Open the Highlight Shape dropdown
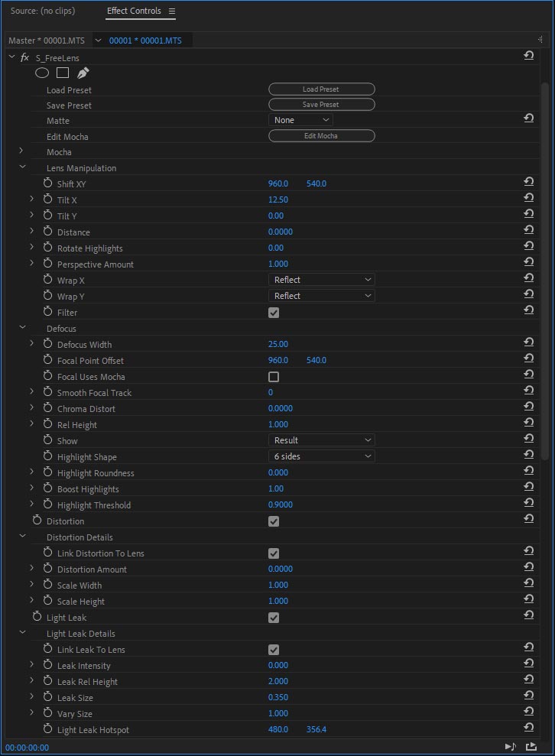The image size is (555, 756). pyautogui.click(x=322, y=456)
